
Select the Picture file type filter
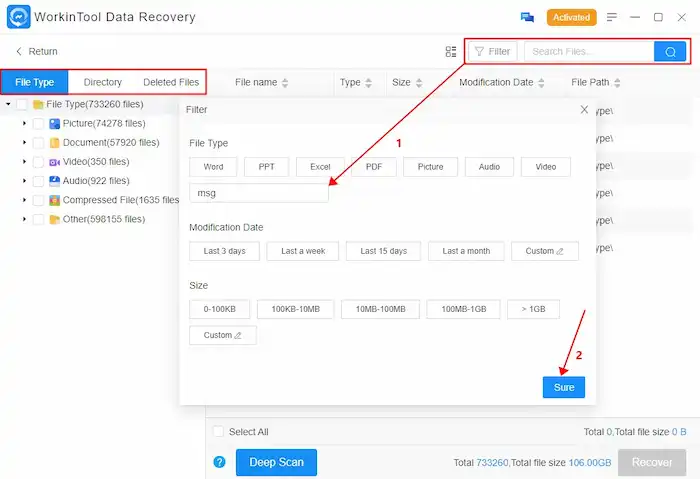click(430, 167)
